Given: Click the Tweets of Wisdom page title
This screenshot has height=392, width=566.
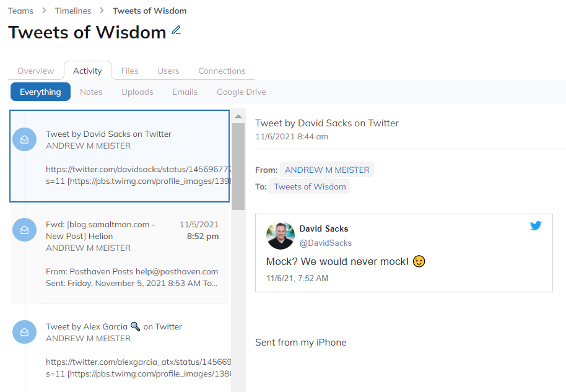Looking at the screenshot, I should (87, 32).
